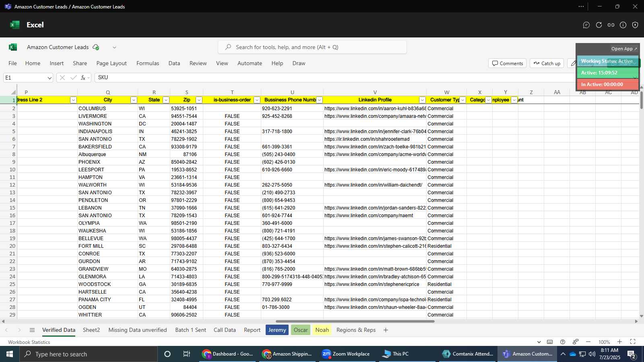Open the help question icon in status bar
Screen dimensions: 644x362
coord(563,342)
